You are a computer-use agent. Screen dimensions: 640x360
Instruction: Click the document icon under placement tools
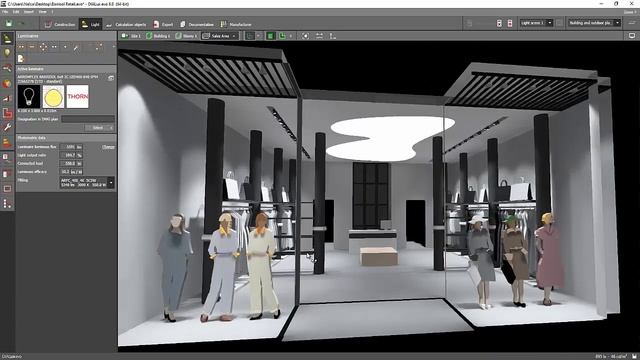(21, 59)
